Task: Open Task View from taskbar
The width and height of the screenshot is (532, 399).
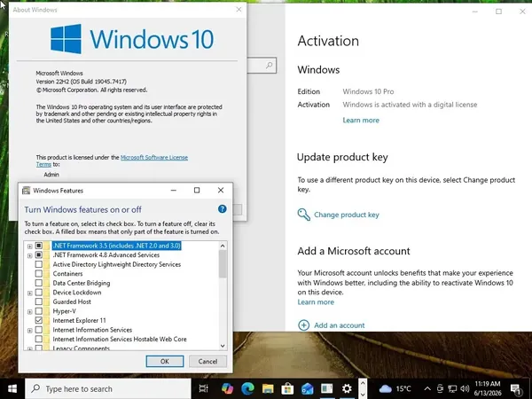Action: [x=203, y=388]
